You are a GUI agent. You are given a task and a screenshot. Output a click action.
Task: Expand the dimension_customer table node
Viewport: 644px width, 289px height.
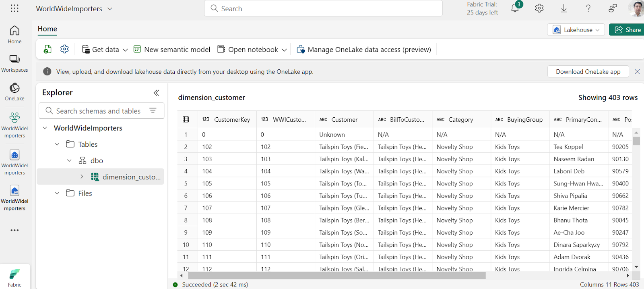click(x=82, y=177)
